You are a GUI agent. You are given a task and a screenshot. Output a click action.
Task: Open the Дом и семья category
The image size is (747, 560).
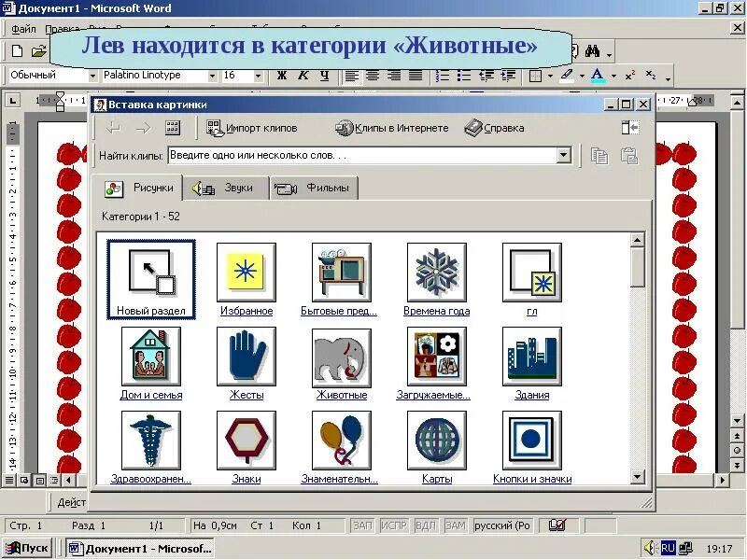coord(151,357)
